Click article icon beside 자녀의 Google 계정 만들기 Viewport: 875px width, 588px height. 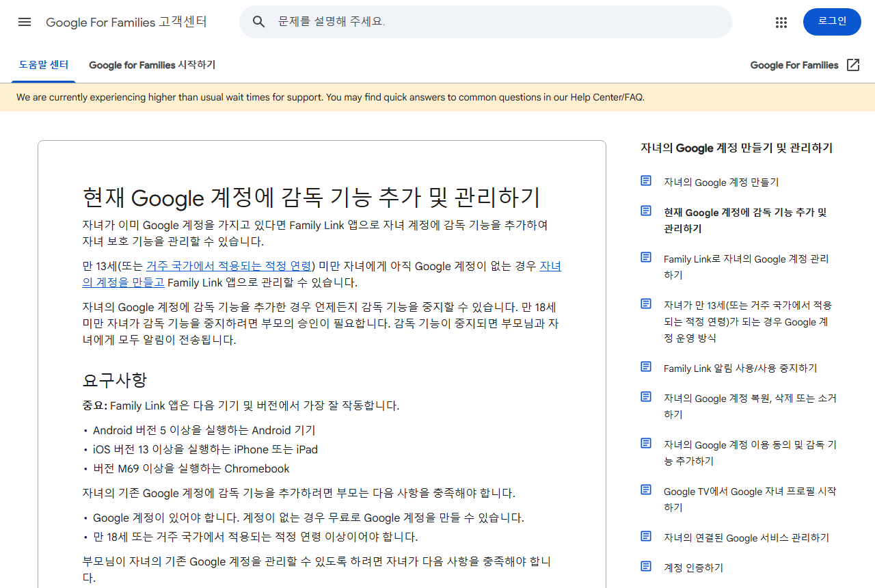point(646,181)
